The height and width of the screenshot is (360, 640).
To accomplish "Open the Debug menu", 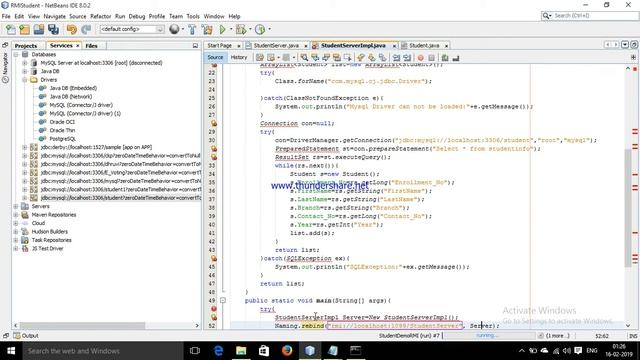I will (137, 16).
